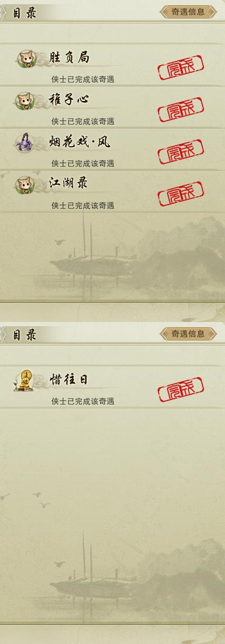Click the red completed stamp on 胜负局
225x644 pixels.
(x=181, y=68)
